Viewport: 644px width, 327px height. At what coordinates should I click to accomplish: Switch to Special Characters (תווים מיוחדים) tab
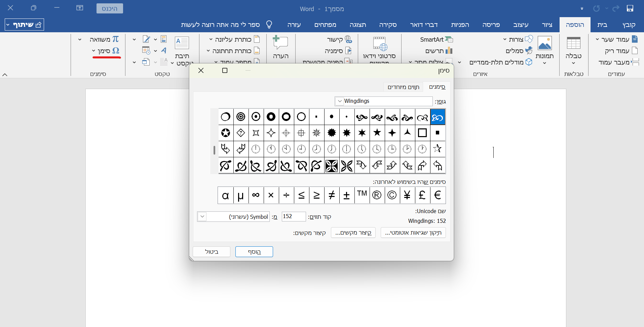pyautogui.click(x=403, y=87)
